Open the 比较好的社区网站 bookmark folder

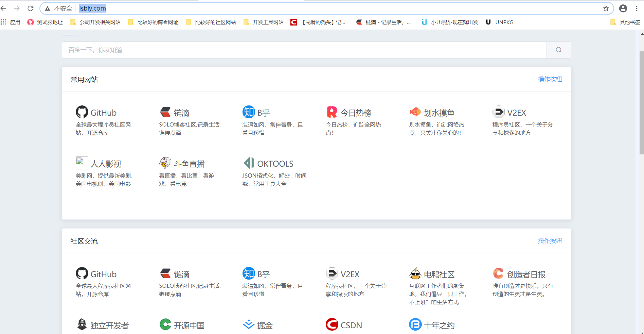[211, 22]
